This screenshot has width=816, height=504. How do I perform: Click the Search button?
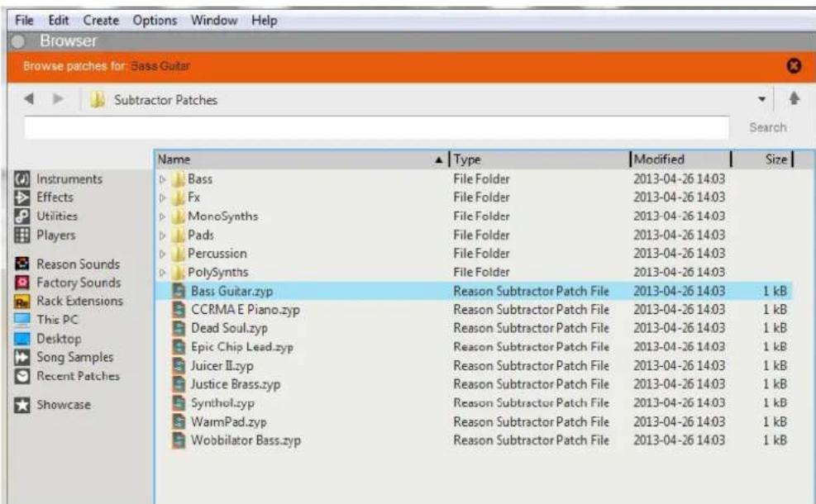[767, 127]
